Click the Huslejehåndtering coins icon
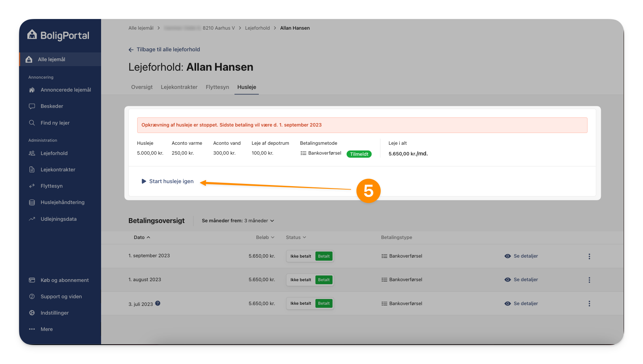The width and height of the screenshot is (643, 364). tap(32, 203)
